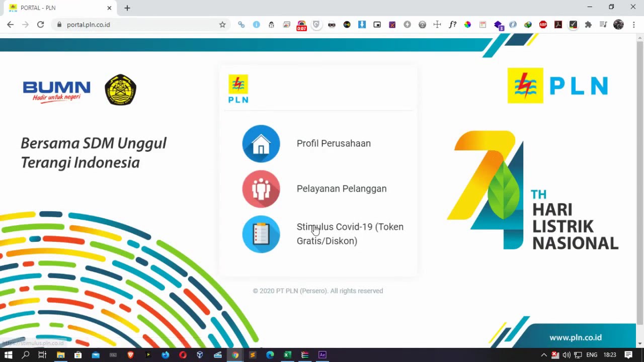Open the Windows Start menu

click(x=9, y=355)
